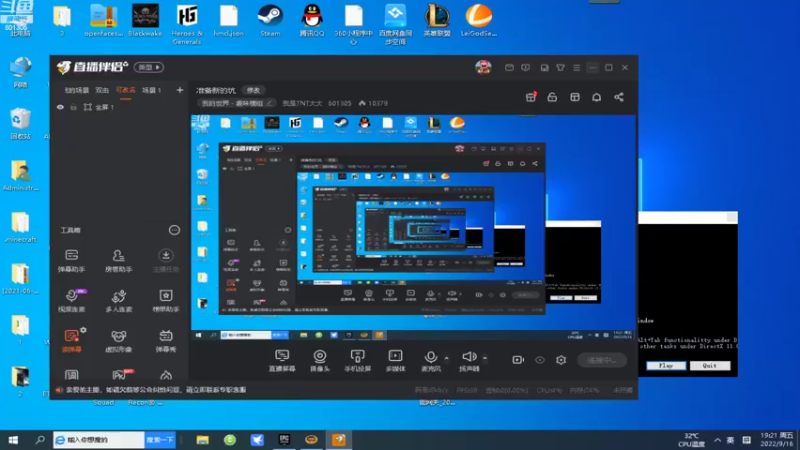Toggle visibility eye of 全屏 1 source
Viewport: 800px width, 450px height.
click(60, 107)
